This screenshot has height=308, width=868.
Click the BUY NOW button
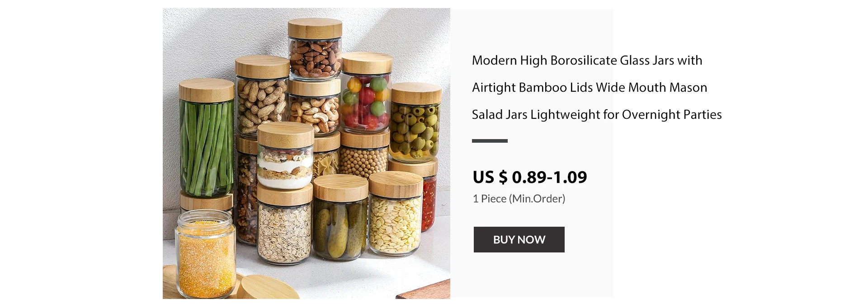pyautogui.click(x=519, y=239)
